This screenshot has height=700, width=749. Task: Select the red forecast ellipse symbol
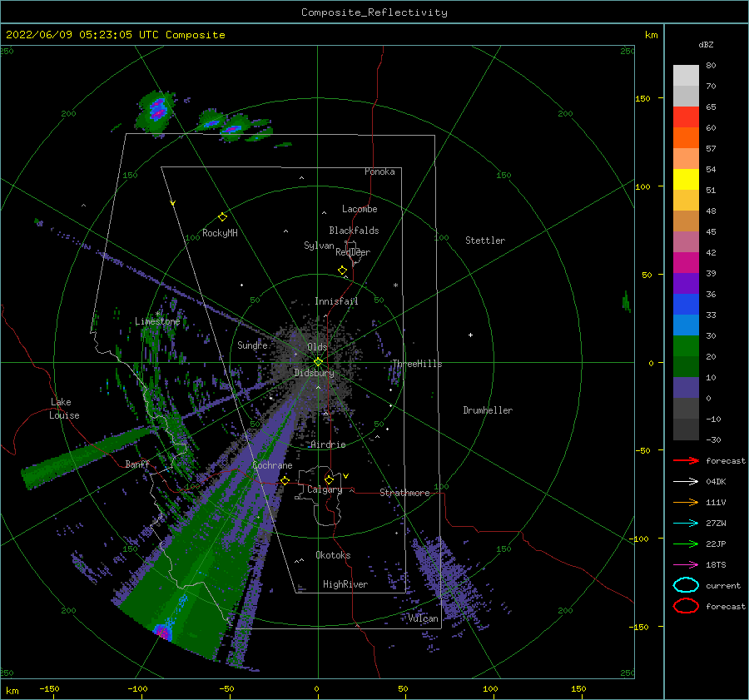pyautogui.click(x=686, y=606)
